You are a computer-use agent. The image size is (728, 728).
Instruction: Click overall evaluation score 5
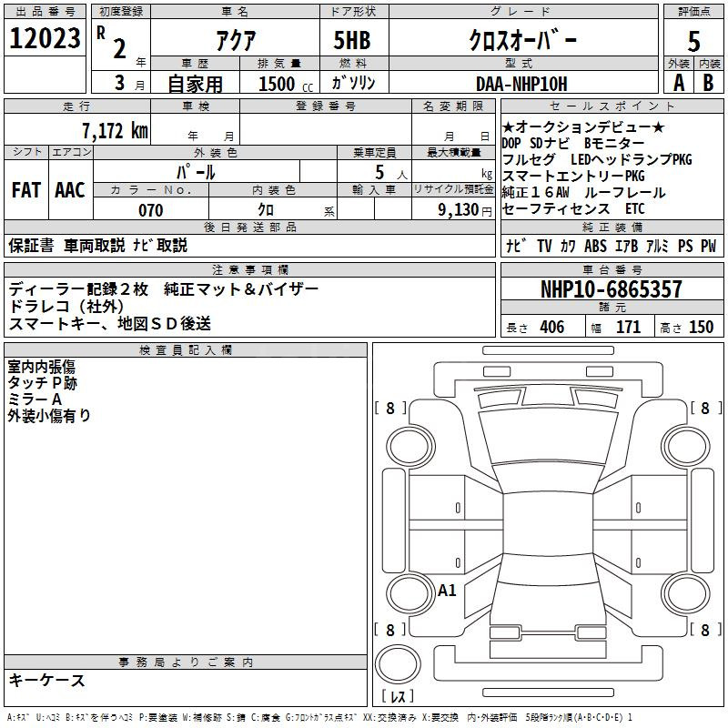click(x=693, y=42)
